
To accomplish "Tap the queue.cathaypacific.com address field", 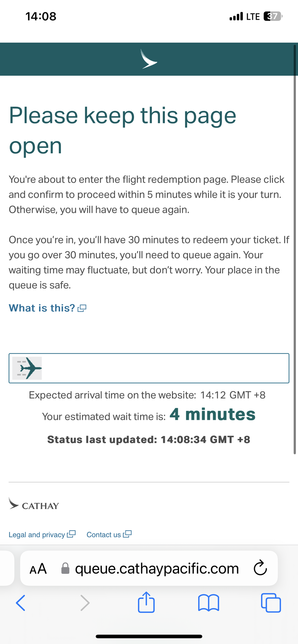I will (x=157, y=569).
